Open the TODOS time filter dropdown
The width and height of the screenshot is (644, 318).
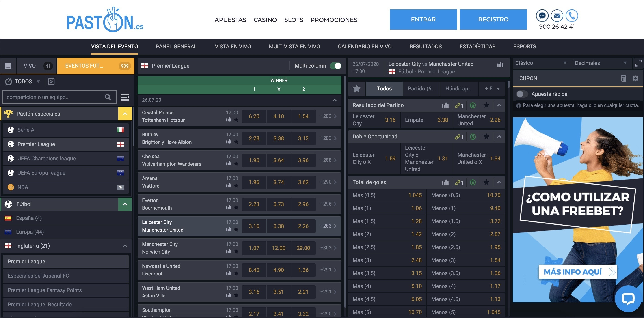23,82
